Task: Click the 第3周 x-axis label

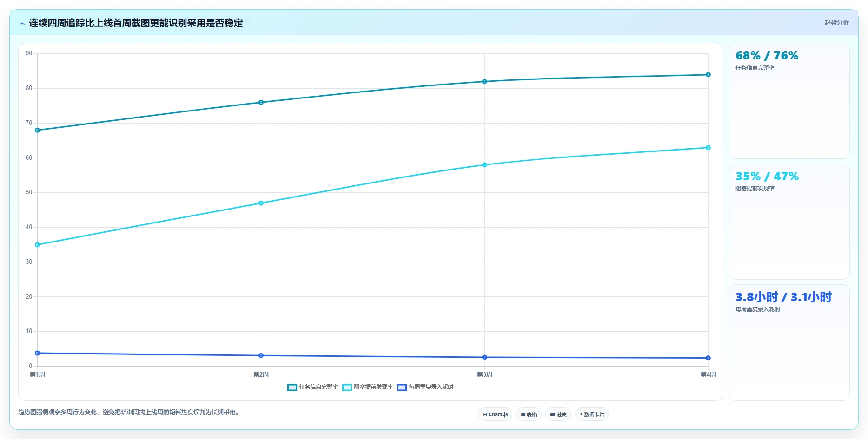Action: [484, 374]
